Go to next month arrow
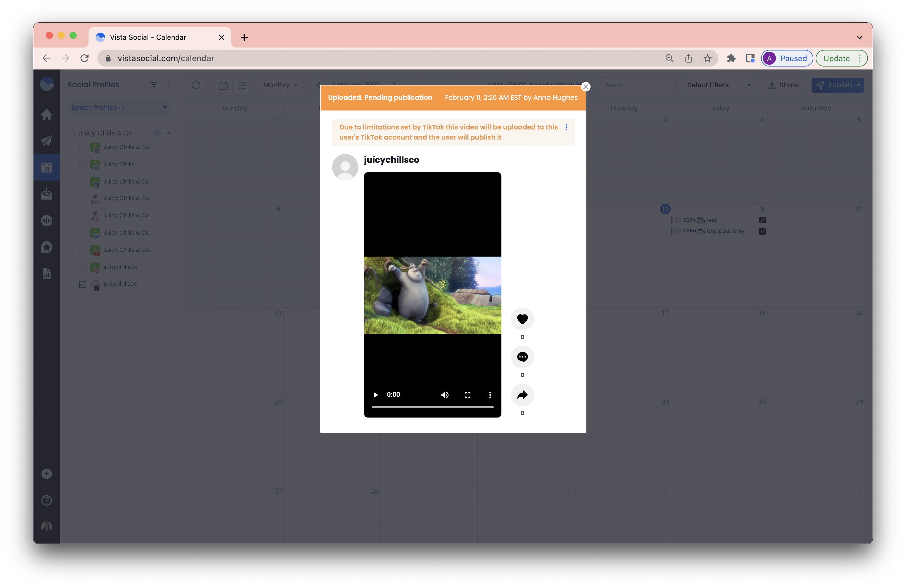 [394, 85]
